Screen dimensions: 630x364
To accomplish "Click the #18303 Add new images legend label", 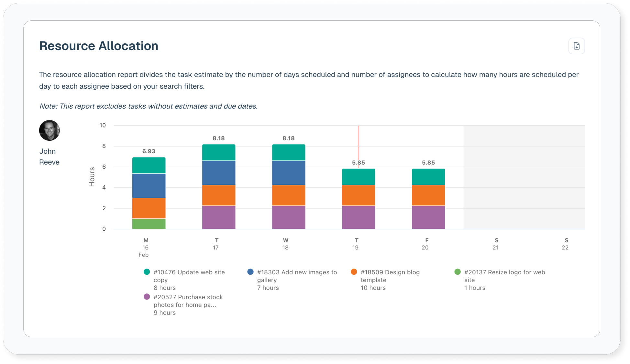I will pyautogui.click(x=297, y=276).
